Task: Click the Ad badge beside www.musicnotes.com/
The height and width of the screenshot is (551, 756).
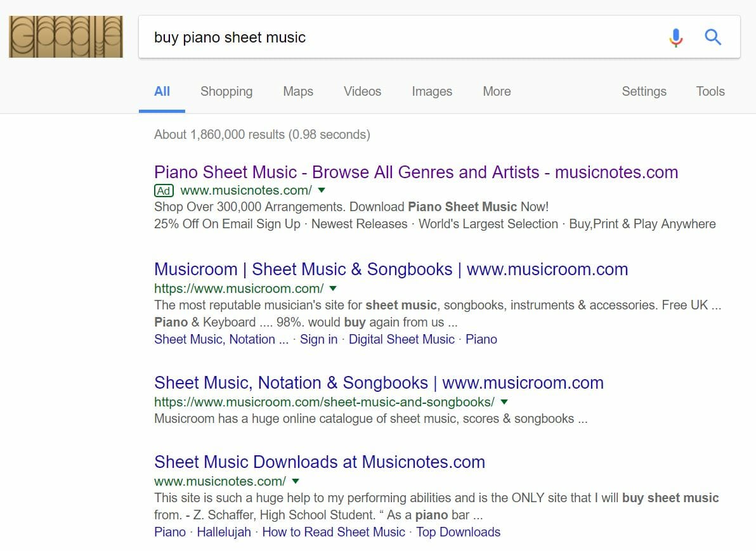Action: click(x=164, y=190)
